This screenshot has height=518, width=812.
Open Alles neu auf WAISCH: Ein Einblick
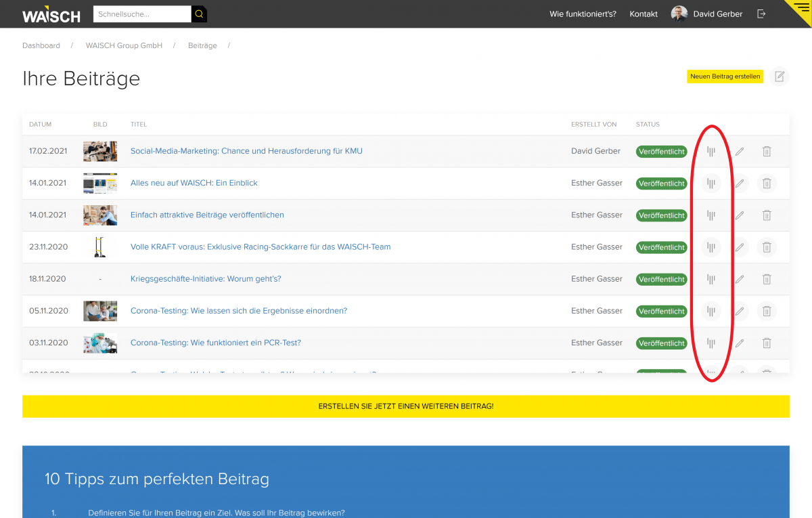click(194, 183)
